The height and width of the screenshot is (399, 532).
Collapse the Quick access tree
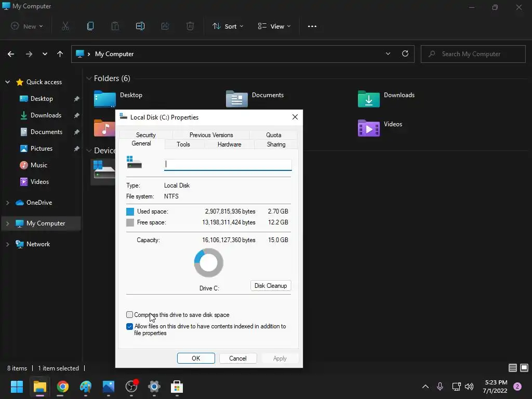(x=7, y=82)
